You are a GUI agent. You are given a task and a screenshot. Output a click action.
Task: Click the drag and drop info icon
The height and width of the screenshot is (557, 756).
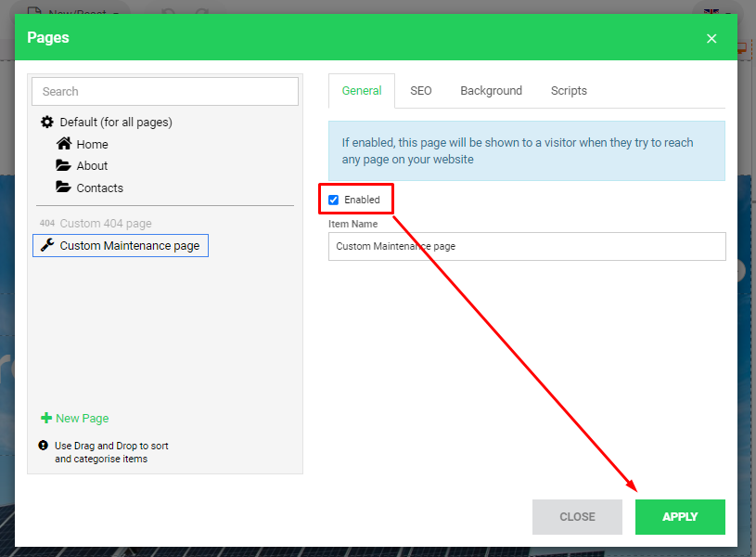coord(43,446)
